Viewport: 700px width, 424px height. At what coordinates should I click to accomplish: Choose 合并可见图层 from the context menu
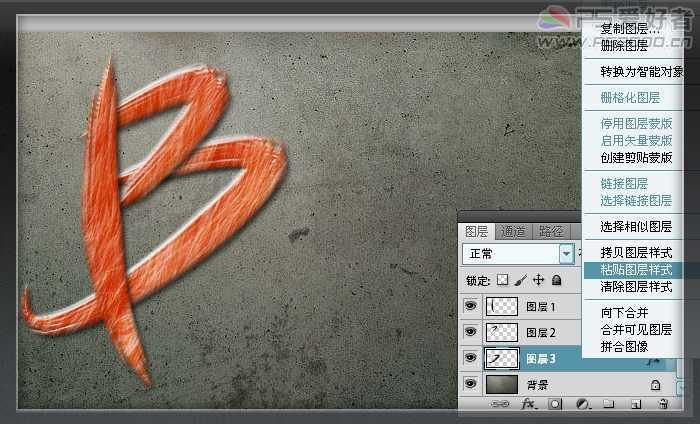636,329
